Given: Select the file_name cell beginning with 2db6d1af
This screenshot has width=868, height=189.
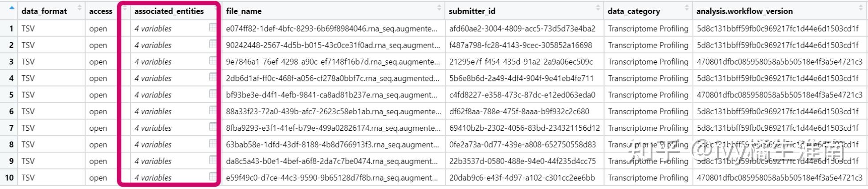Looking at the screenshot, I should pos(332,78).
